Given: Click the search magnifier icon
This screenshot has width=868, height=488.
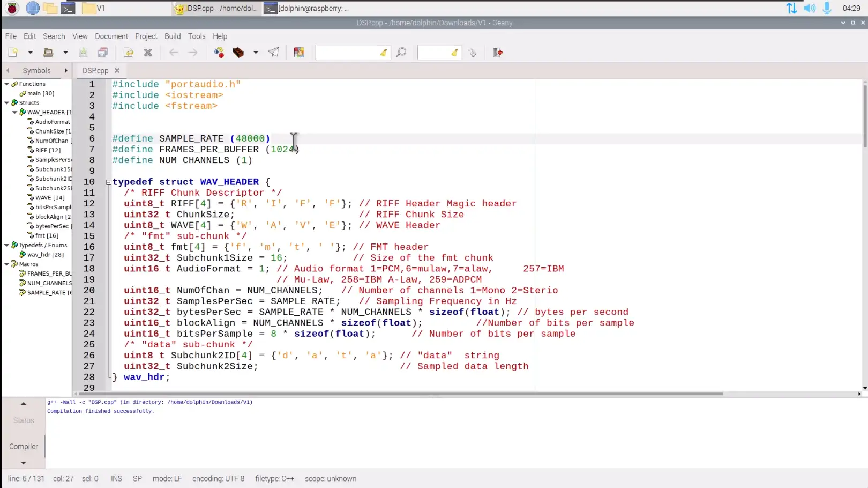Looking at the screenshot, I should [401, 53].
